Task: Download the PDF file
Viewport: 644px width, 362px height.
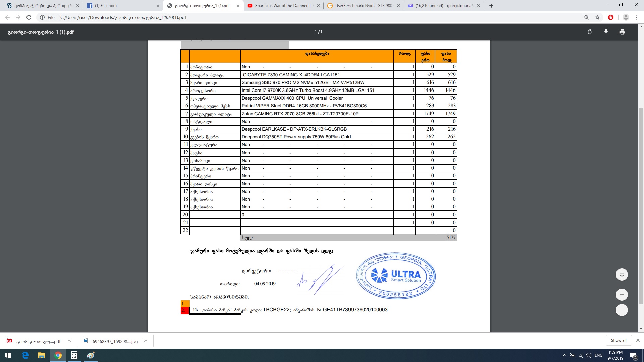Action: point(606,32)
